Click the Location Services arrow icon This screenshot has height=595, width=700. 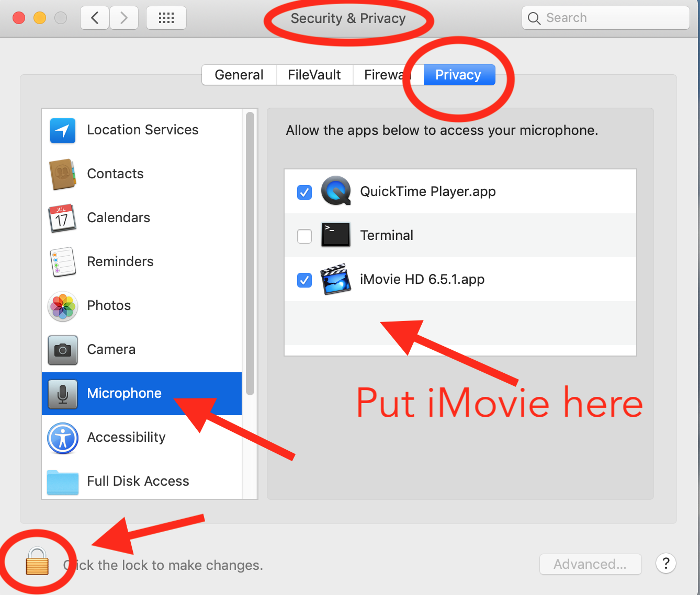63,131
